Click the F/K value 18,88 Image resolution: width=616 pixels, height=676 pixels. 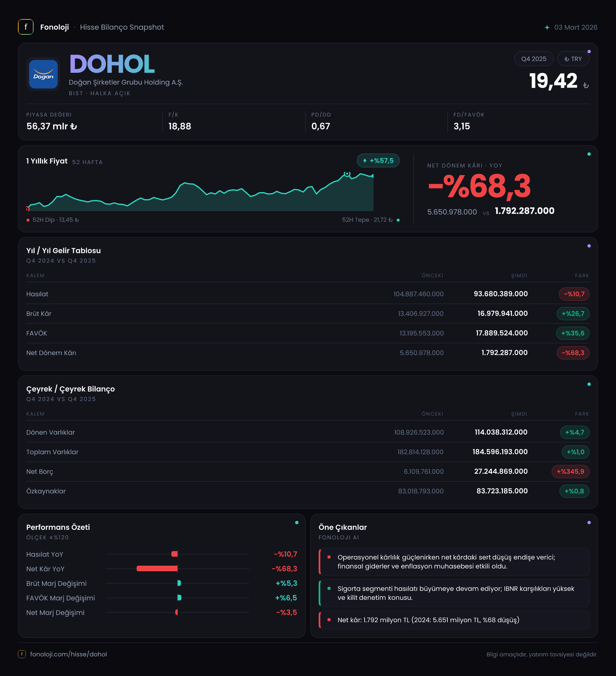pos(180,126)
